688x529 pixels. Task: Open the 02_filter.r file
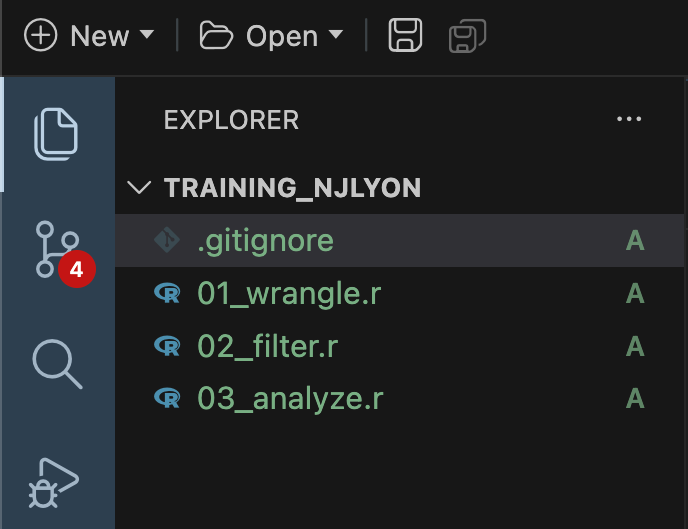[267, 346]
